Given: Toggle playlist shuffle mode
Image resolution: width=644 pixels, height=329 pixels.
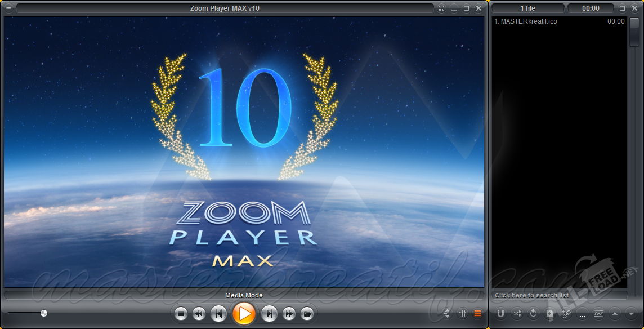Looking at the screenshot, I should [517, 313].
